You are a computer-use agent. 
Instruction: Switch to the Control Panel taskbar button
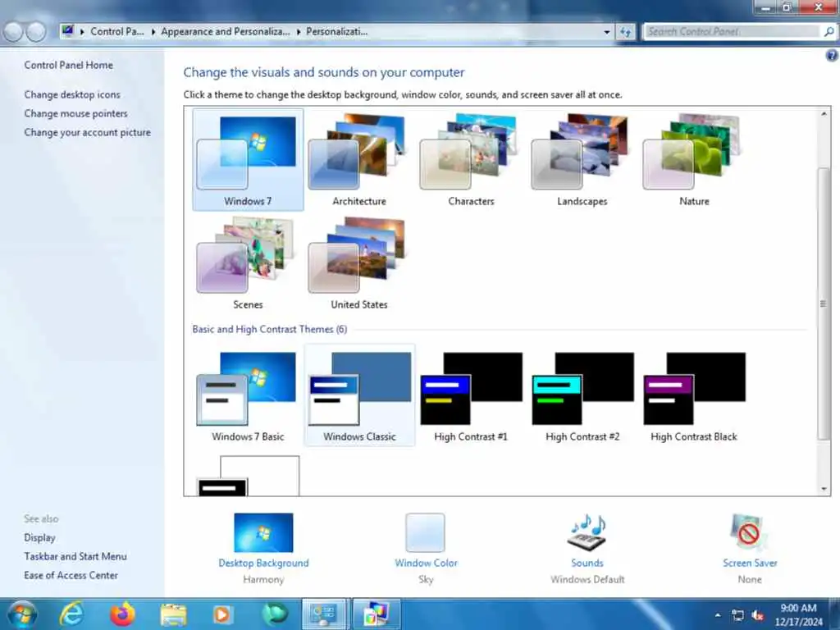(325, 614)
